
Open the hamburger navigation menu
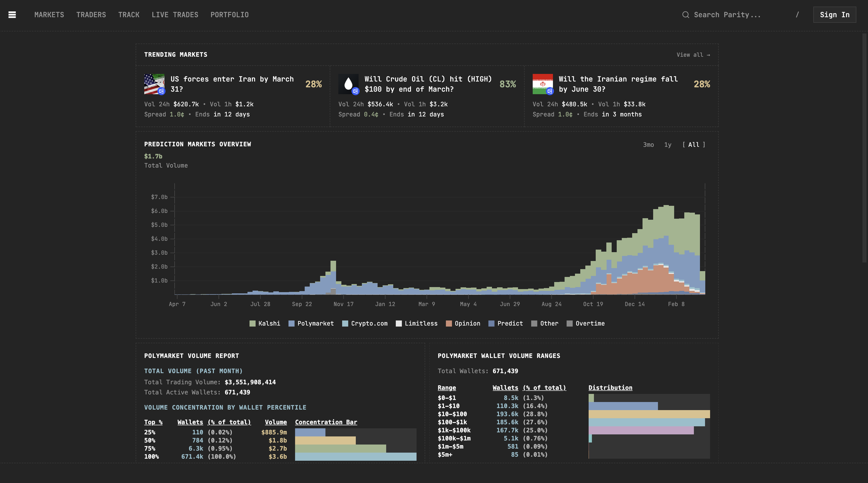12,14
